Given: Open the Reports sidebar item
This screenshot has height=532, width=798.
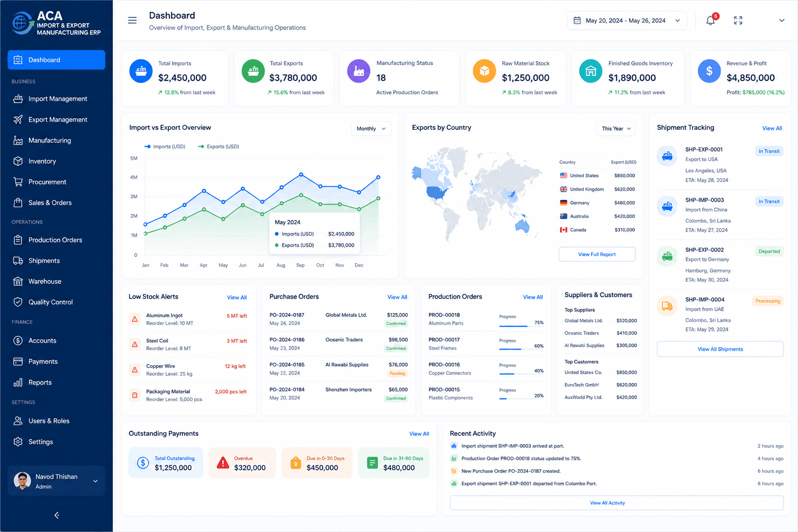Looking at the screenshot, I should pos(57,382).
